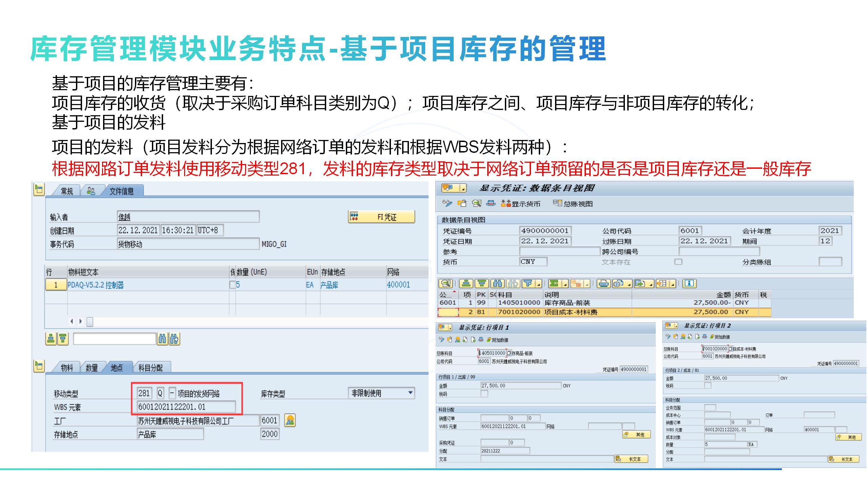
Task: Click the binoculars find icon above the voucher grid
Action: tap(498, 284)
